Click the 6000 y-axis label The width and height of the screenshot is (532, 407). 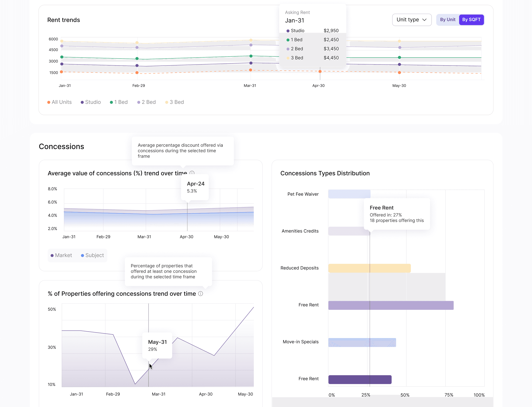(x=53, y=39)
